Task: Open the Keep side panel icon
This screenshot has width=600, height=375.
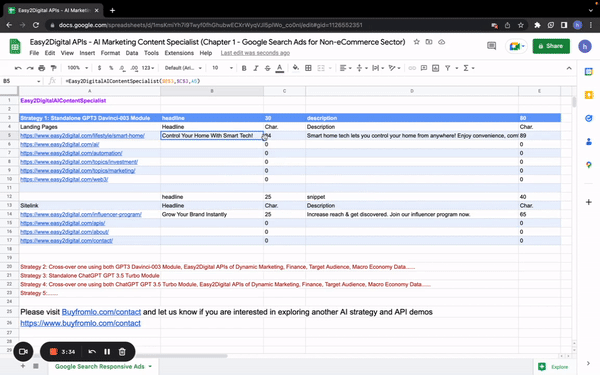Action: pyautogui.click(x=589, y=95)
